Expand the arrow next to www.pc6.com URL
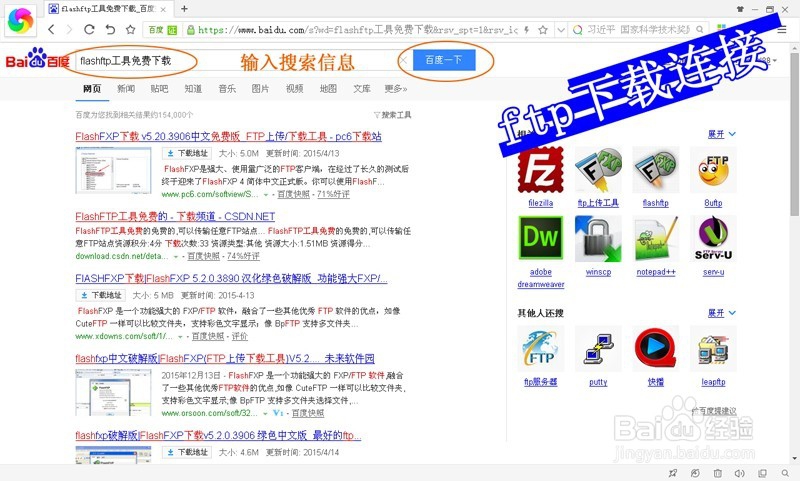Image resolution: width=800 pixels, height=481 pixels. coord(265,194)
